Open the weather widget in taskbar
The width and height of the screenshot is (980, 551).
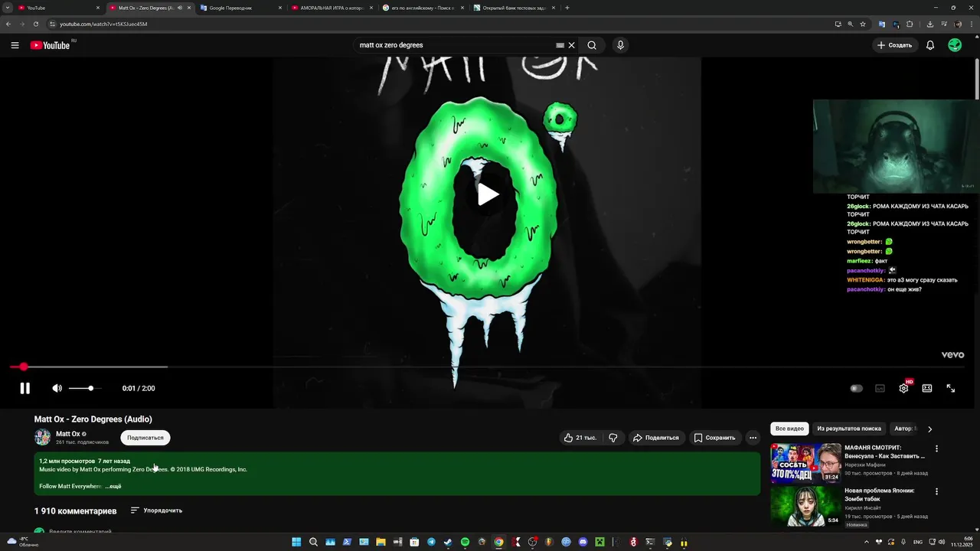23,542
